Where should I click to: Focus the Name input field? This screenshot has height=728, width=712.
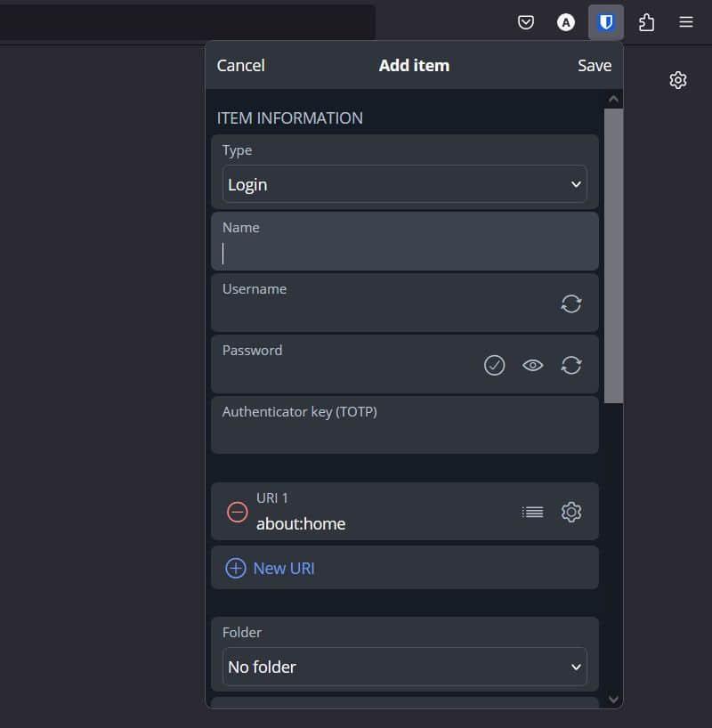tap(404, 254)
